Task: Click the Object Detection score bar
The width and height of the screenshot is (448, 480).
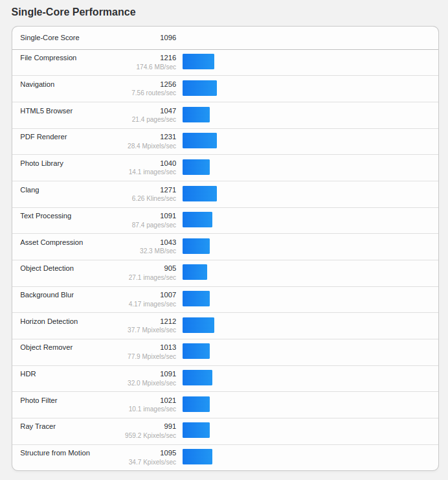Action: [195, 272]
